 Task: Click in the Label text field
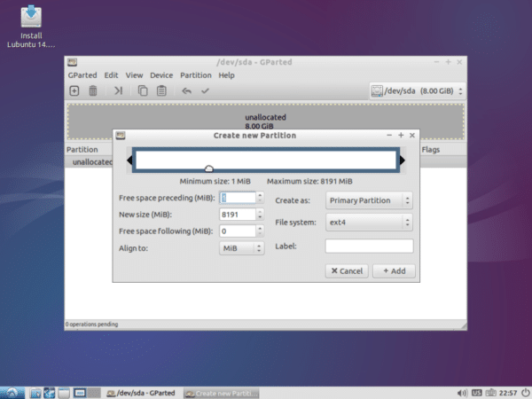pyautogui.click(x=369, y=246)
